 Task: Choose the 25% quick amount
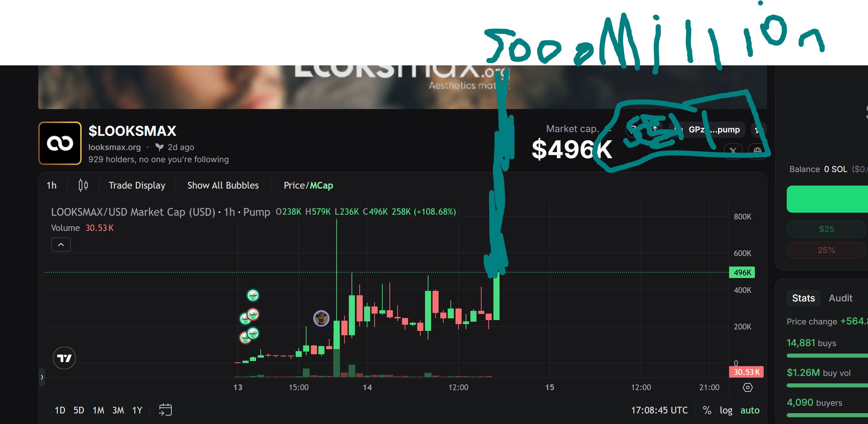(826, 250)
